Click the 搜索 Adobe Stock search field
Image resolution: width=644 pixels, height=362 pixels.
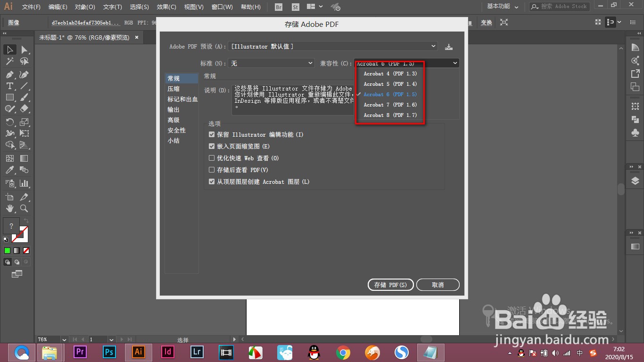(559, 7)
